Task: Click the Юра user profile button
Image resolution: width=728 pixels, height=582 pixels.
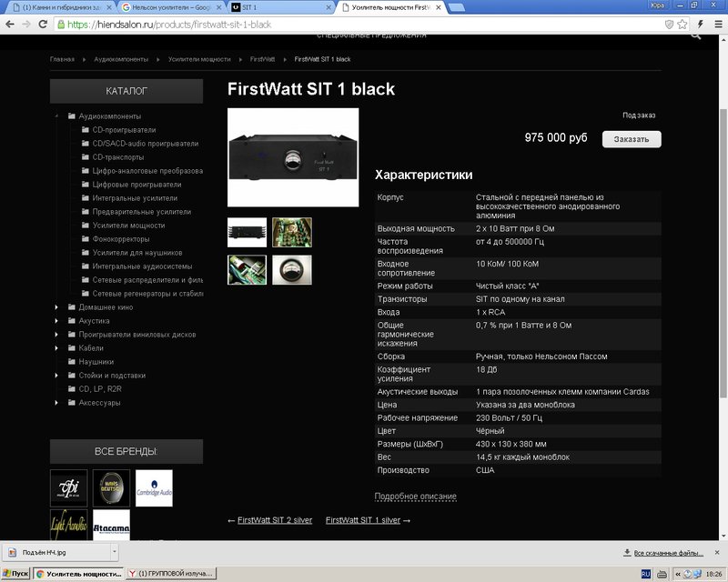Action: (657, 5)
